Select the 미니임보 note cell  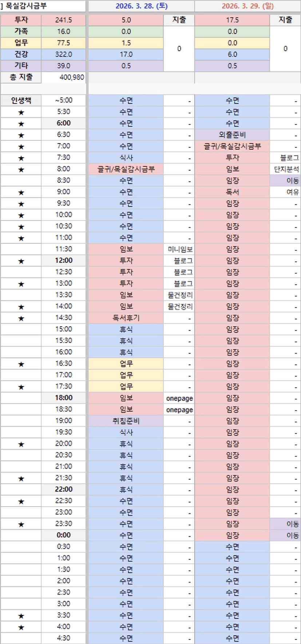pyautogui.click(x=179, y=249)
